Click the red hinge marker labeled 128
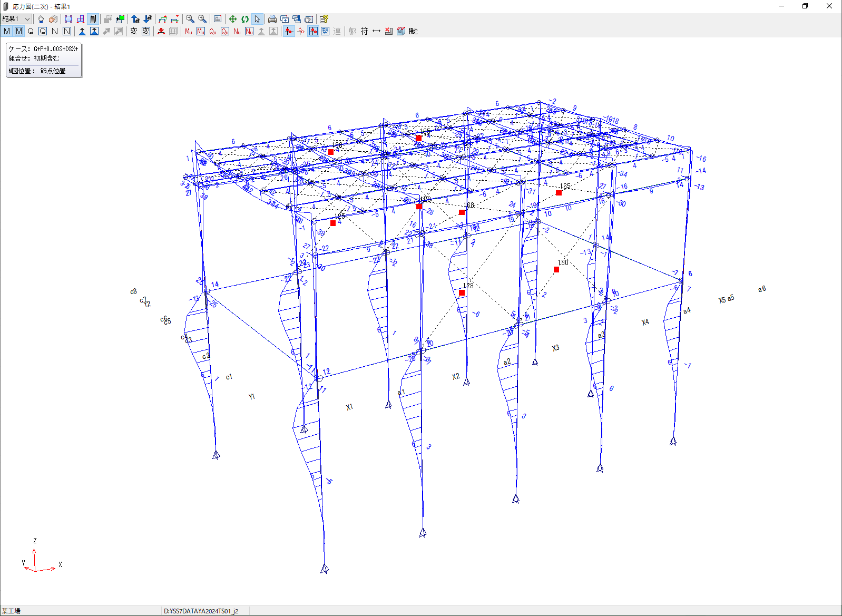The width and height of the screenshot is (842, 616). coord(462,293)
